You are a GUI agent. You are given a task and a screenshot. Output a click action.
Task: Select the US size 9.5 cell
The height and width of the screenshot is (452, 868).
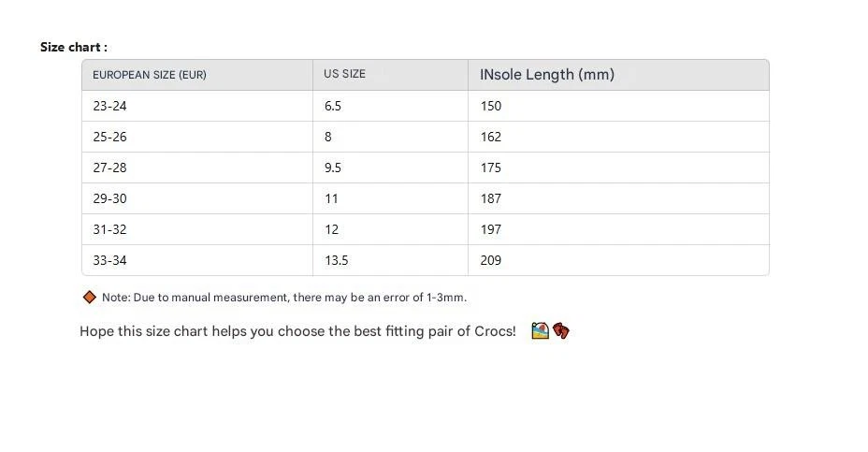(333, 168)
